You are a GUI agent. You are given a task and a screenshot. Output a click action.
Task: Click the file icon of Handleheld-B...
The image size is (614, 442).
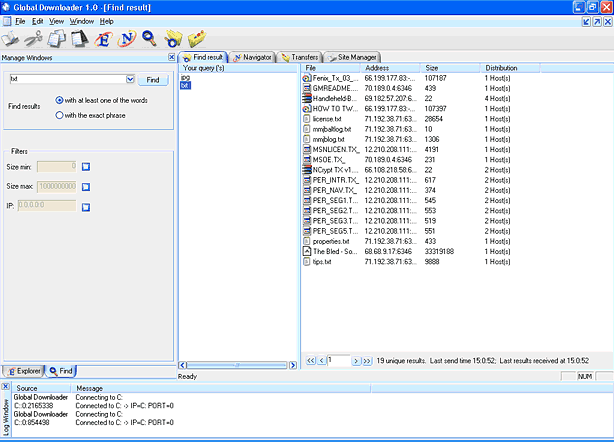pos(307,99)
